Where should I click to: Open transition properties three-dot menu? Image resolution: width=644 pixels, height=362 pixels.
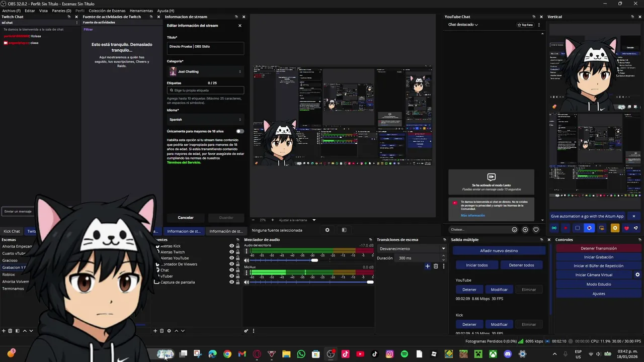(x=443, y=266)
